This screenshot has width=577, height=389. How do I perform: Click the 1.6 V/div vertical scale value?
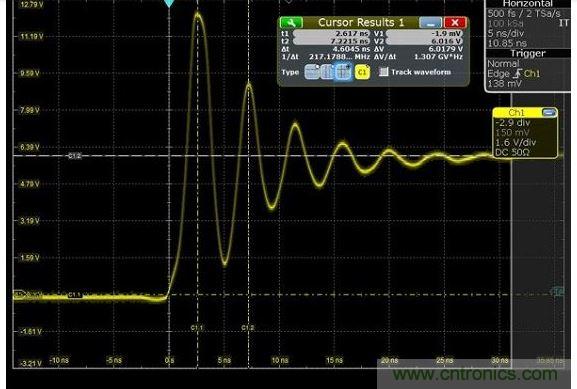(516, 142)
